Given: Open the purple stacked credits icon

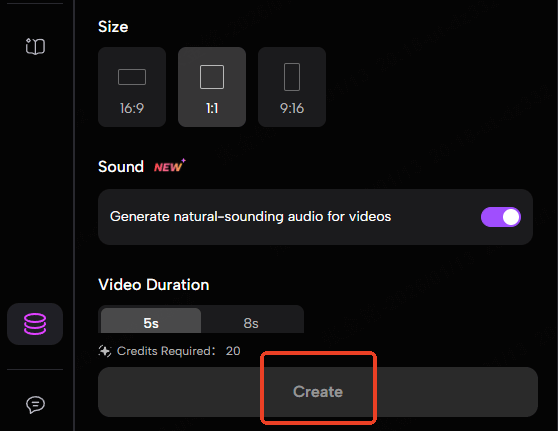Looking at the screenshot, I should (x=35, y=324).
